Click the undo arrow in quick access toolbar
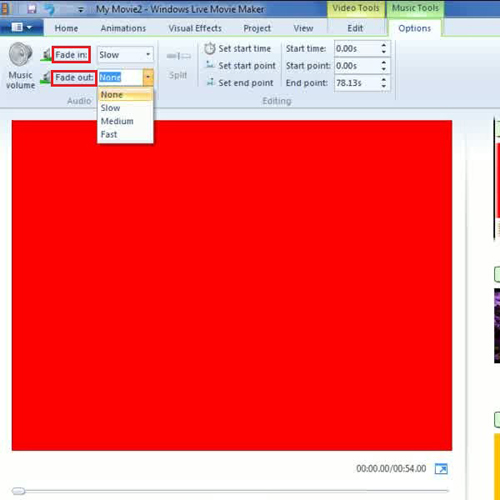The height and width of the screenshot is (500, 500). pos(49,9)
